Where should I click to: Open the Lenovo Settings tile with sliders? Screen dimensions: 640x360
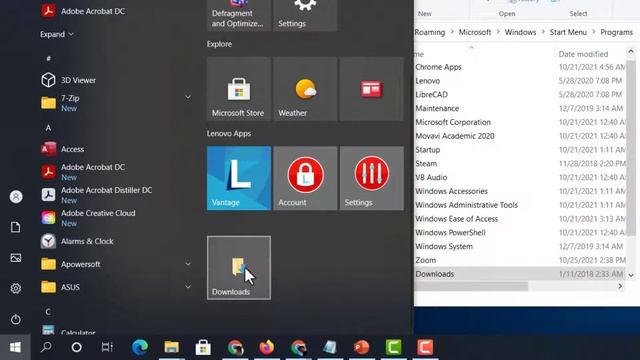[x=372, y=178]
